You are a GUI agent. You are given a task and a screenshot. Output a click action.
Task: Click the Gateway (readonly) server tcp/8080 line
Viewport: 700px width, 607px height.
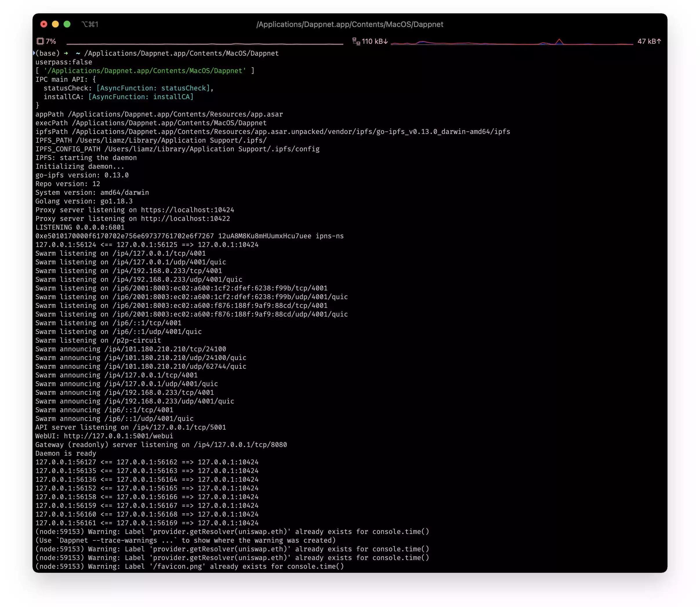click(161, 445)
